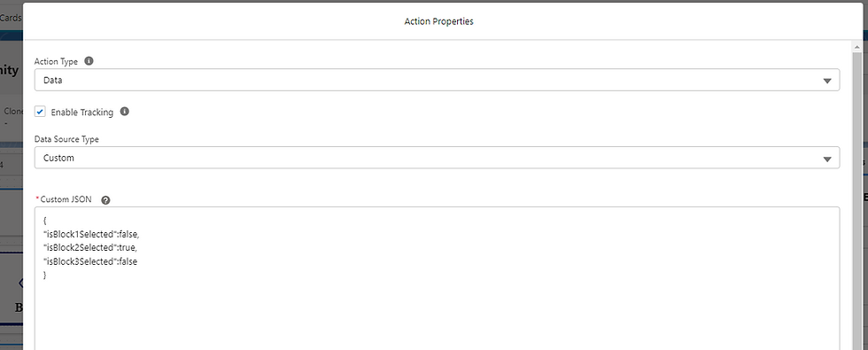
Task: Click the opening brace in Custom JSON
Action: coord(45,220)
